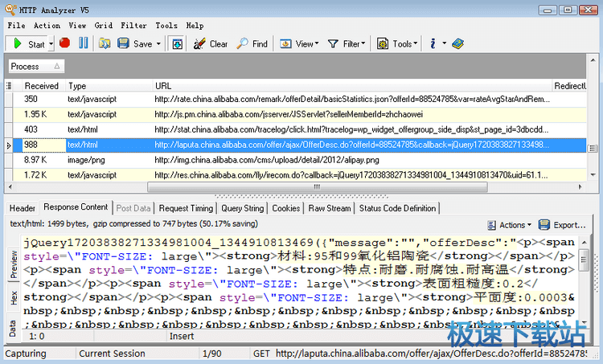Image resolution: width=603 pixels, height=364 pixels.
Task: Switch to the Preview side tab
Action: point(14,264)
